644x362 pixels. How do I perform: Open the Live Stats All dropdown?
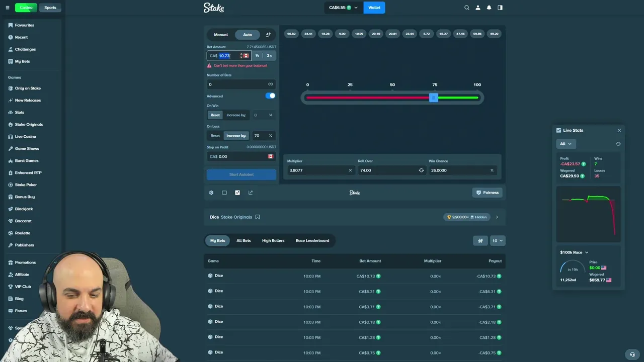[565, 144]
